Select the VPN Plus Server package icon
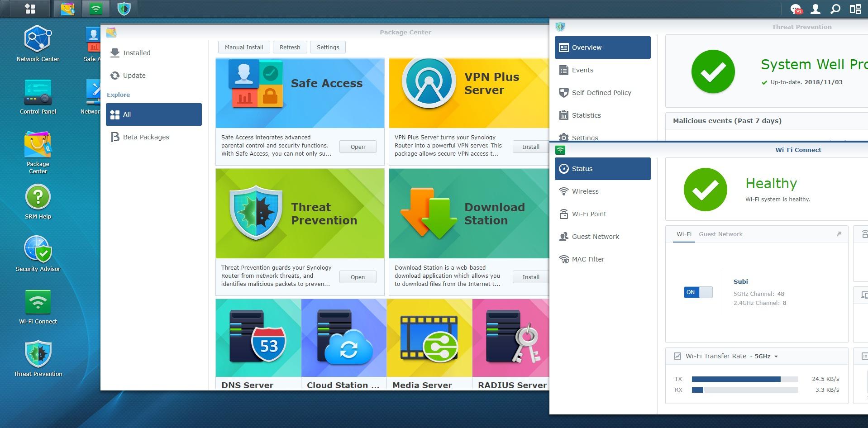 pyautogui.click(x=429, y=83)
